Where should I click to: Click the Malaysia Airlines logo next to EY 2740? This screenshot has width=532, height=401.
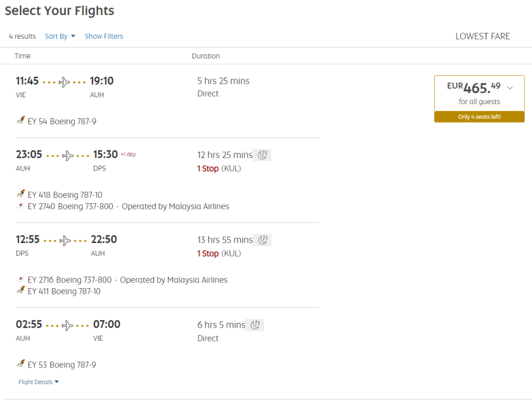pos(21,206)
